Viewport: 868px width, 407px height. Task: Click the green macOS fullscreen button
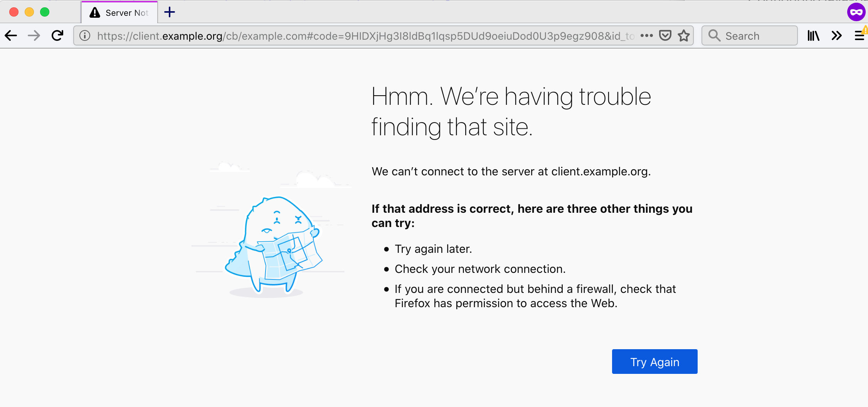[45, 12]
